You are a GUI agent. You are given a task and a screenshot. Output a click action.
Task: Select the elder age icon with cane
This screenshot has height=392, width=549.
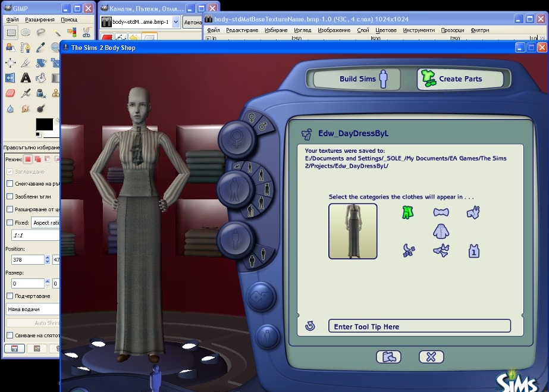pyautogui.click(x=250, y=211)
